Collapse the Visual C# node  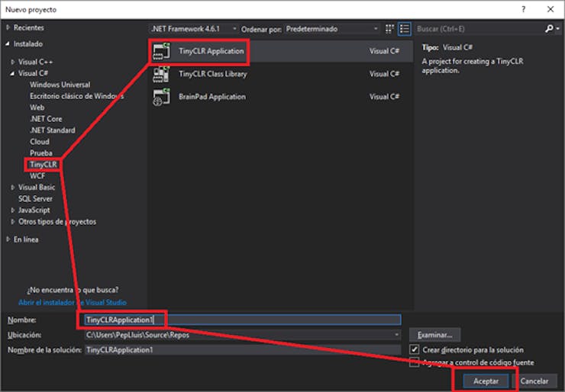[x=13, y=73]
